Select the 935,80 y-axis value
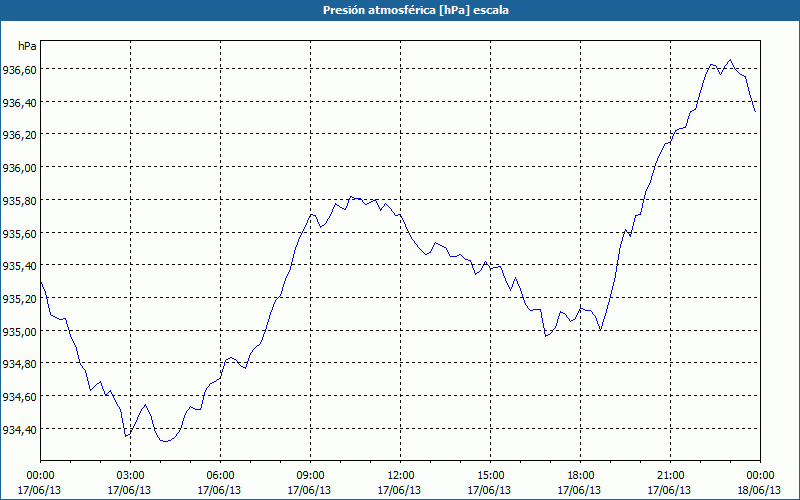800x500 pixels. tap(19, 200)
